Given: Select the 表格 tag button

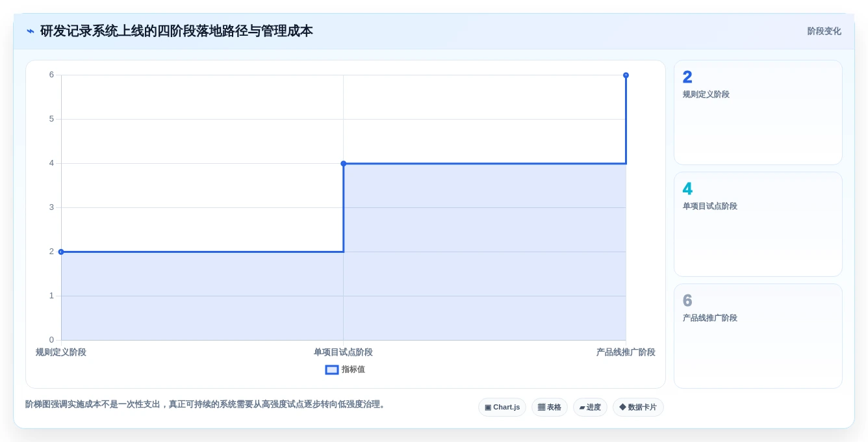Looking at the screenshot, I should point(550,408).
